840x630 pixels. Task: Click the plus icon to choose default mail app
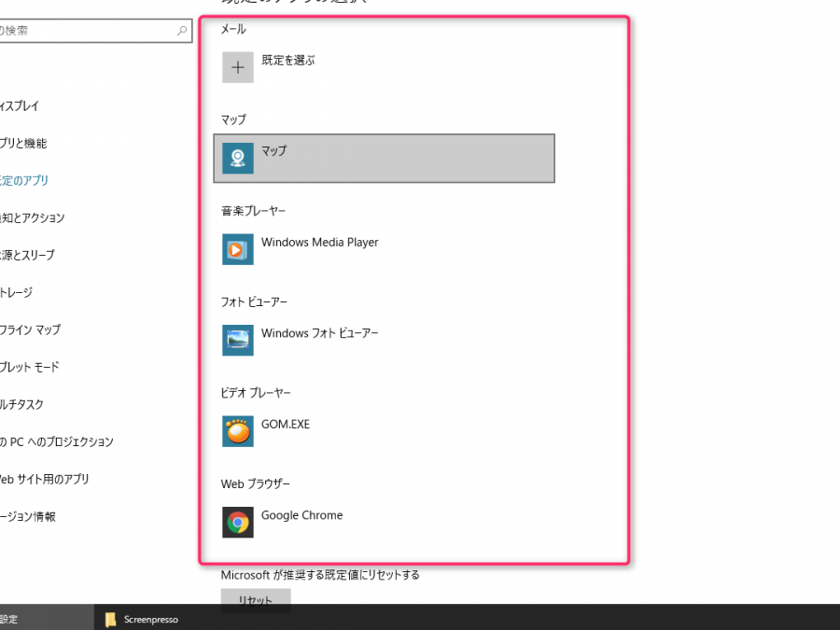pos(237,67)
